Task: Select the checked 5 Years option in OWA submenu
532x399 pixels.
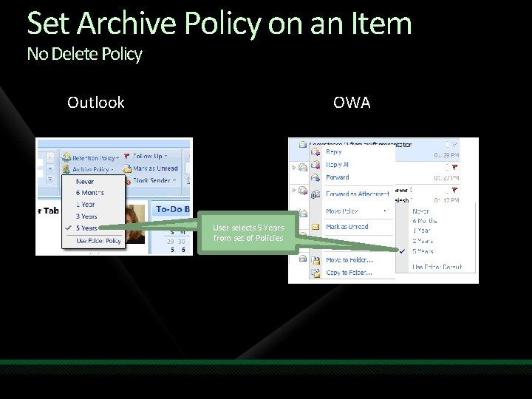Action: 423,251
